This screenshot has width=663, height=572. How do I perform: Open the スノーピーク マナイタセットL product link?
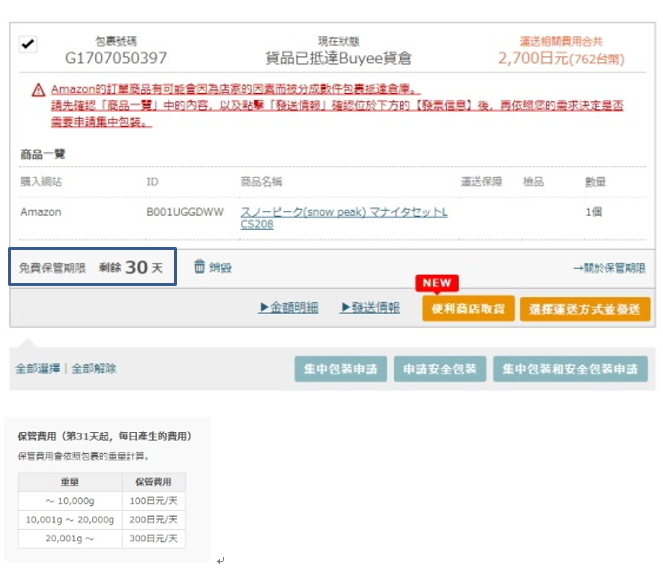[x=344, y=218]
